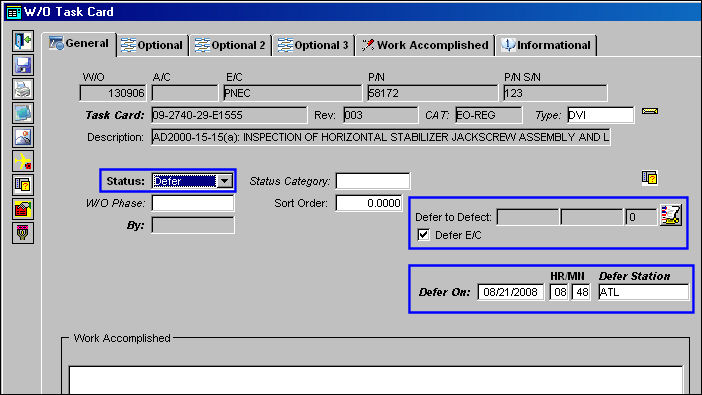Click the Task Card label

pos(115,115)
